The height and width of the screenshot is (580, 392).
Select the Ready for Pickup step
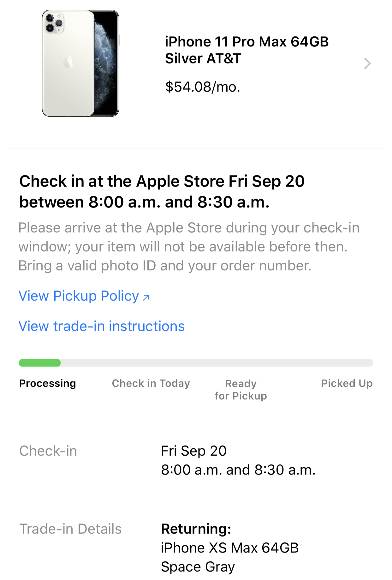tap(241, 390)
